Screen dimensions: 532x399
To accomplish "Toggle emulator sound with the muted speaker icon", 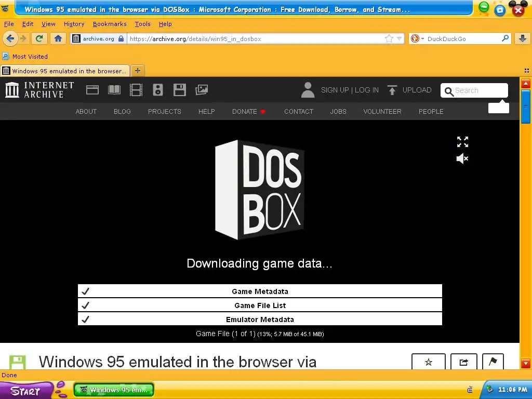I will (x=462, y=158).
